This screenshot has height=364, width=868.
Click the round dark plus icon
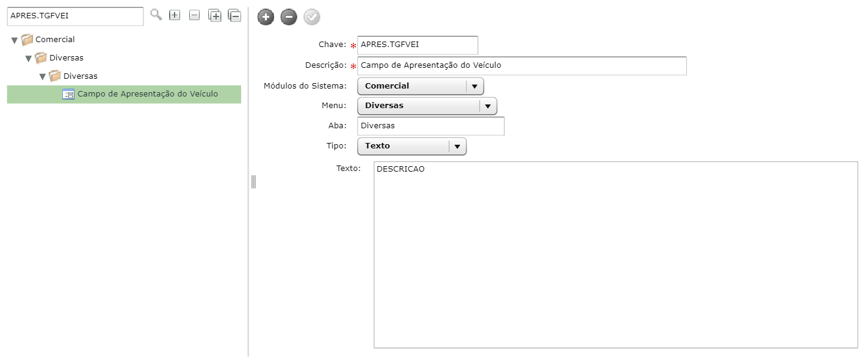266,17
